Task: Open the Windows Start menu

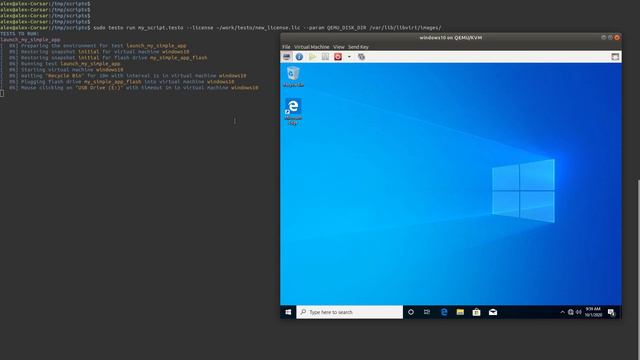Action: pos(288,312)
